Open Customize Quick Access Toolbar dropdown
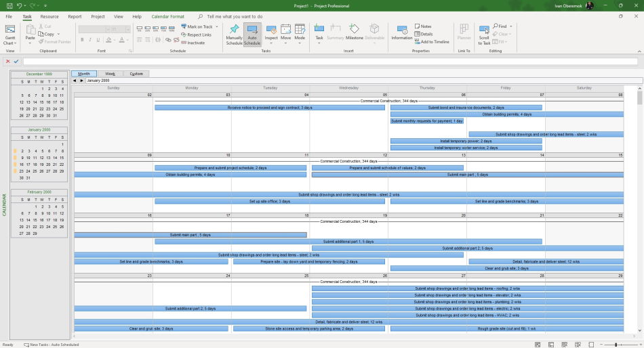 pyautogui.click(x=45, y=5)
